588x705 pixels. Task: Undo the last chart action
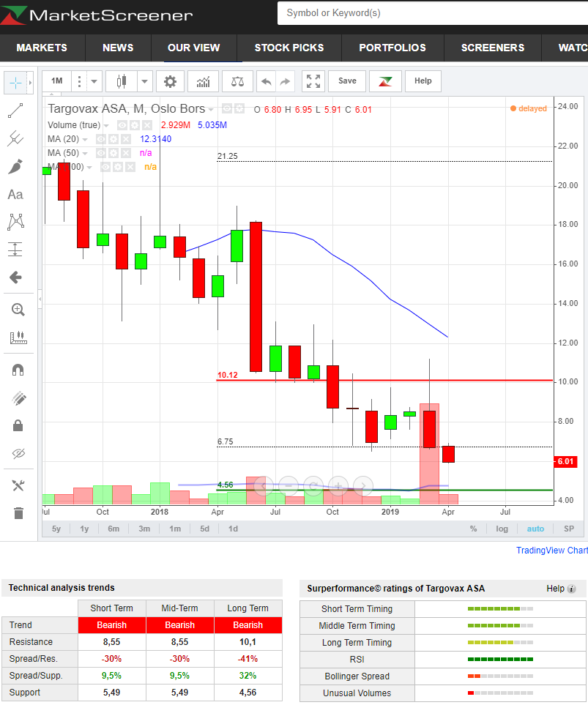[267, 81]
